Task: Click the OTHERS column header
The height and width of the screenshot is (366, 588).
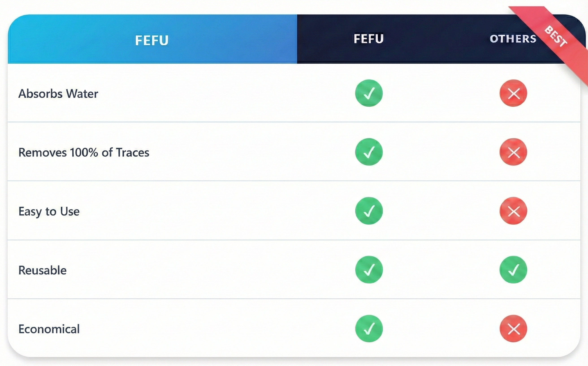Action: coord(513,39)
